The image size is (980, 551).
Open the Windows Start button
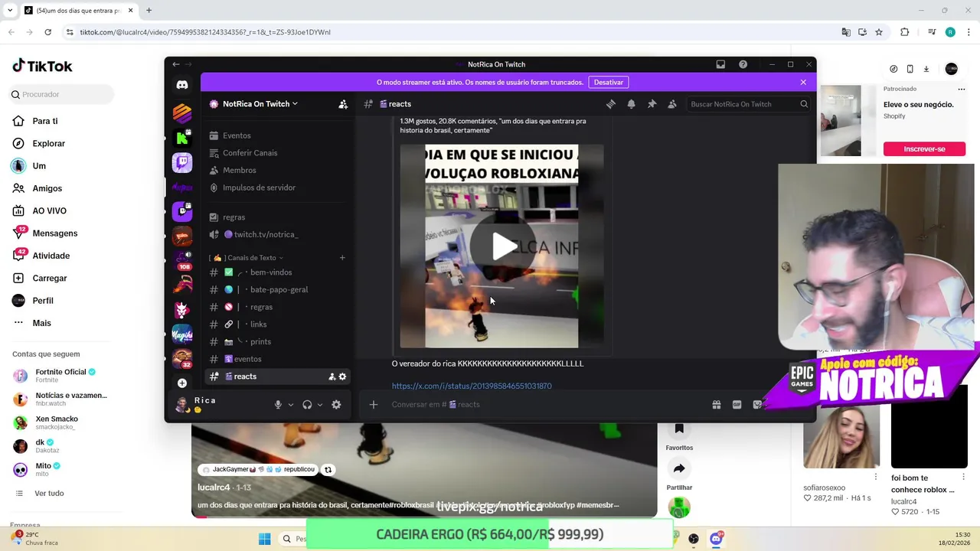265,539
